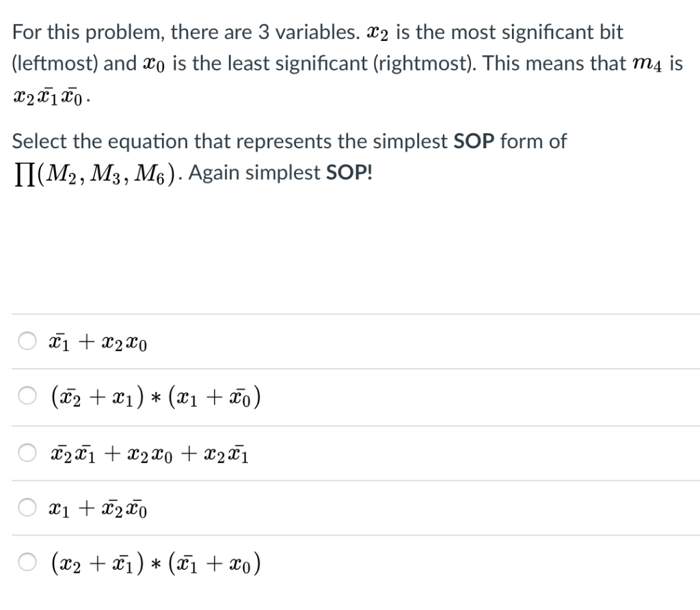Click the answer text x̄2x̄1 + x2x0 + x2x̄1
The image size is (700, 610).
click(148, 452)
